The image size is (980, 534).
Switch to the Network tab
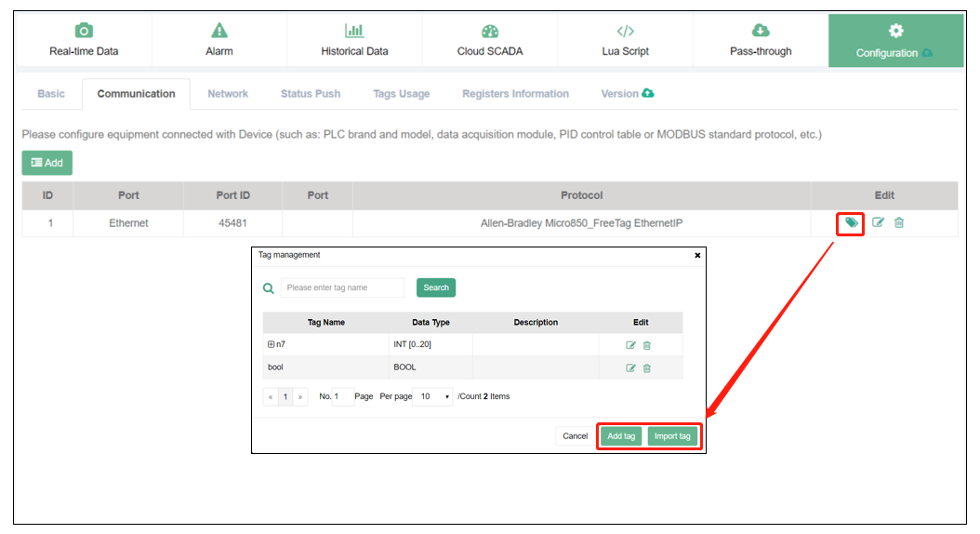[228, 94]
